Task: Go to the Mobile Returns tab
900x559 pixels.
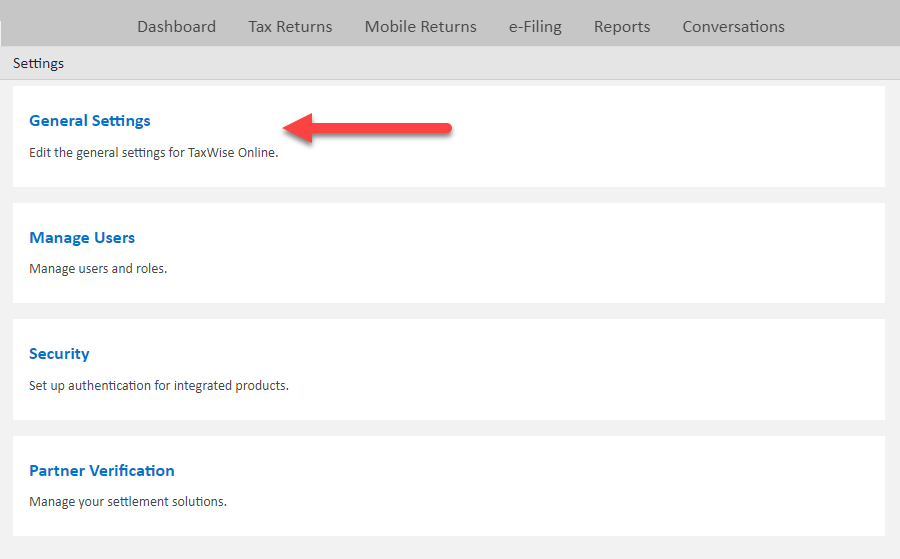Action: 420,27
